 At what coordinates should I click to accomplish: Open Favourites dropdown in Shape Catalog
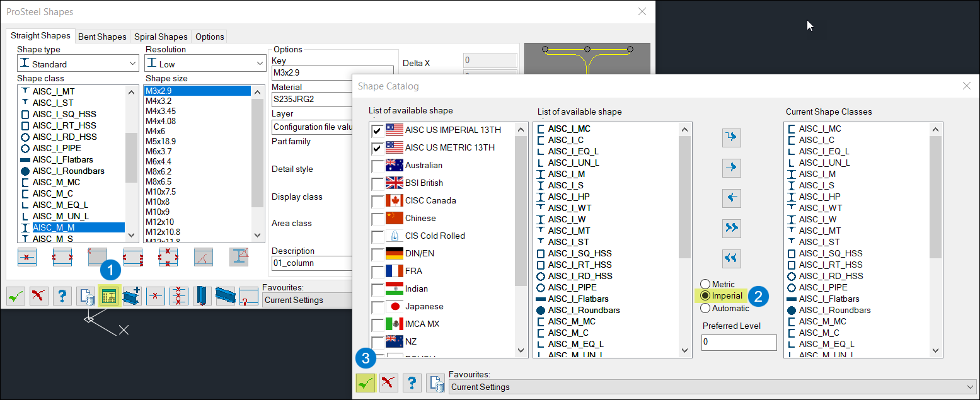pyautogui.click(x=712, y=387)
